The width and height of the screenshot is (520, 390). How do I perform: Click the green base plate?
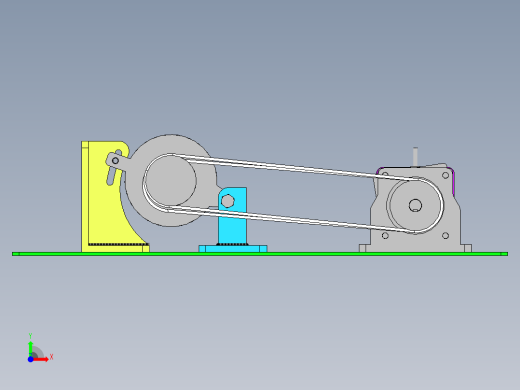(x=260, y=254)
